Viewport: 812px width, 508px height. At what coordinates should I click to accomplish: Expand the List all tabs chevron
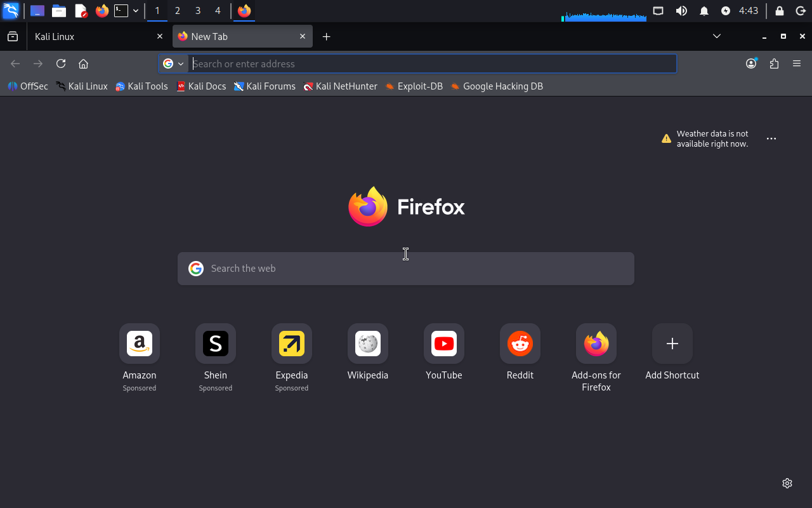coord(717,36)
